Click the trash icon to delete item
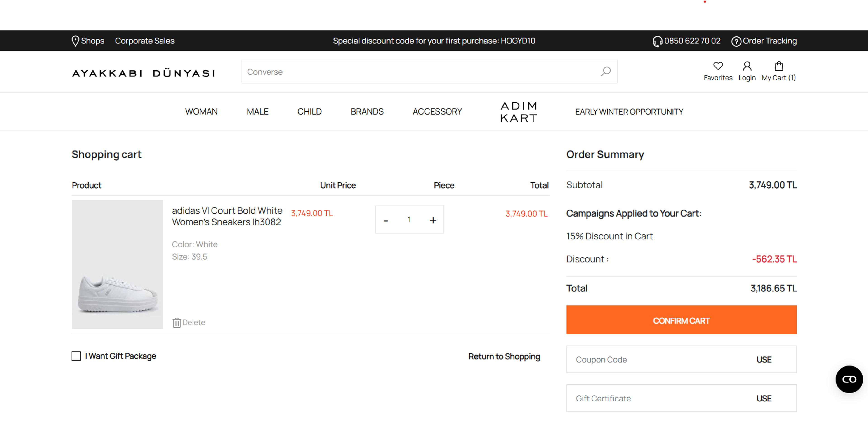The image size is (868, 425). 177,322
